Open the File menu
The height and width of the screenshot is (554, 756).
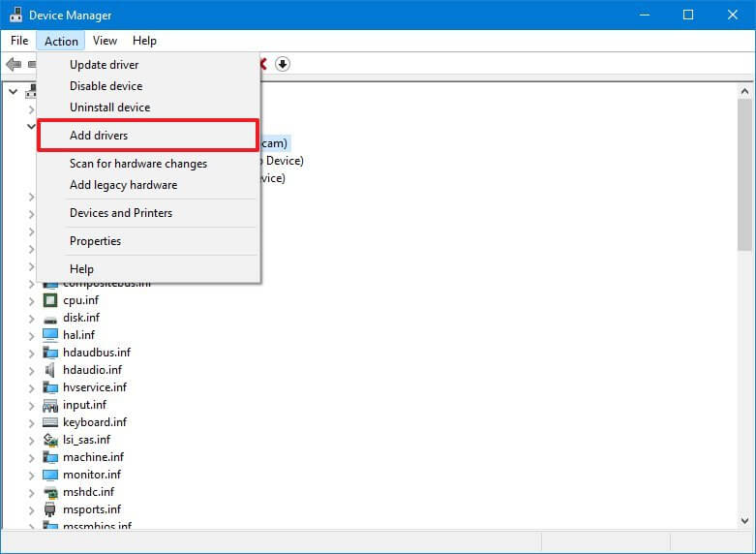coord(19,41)
